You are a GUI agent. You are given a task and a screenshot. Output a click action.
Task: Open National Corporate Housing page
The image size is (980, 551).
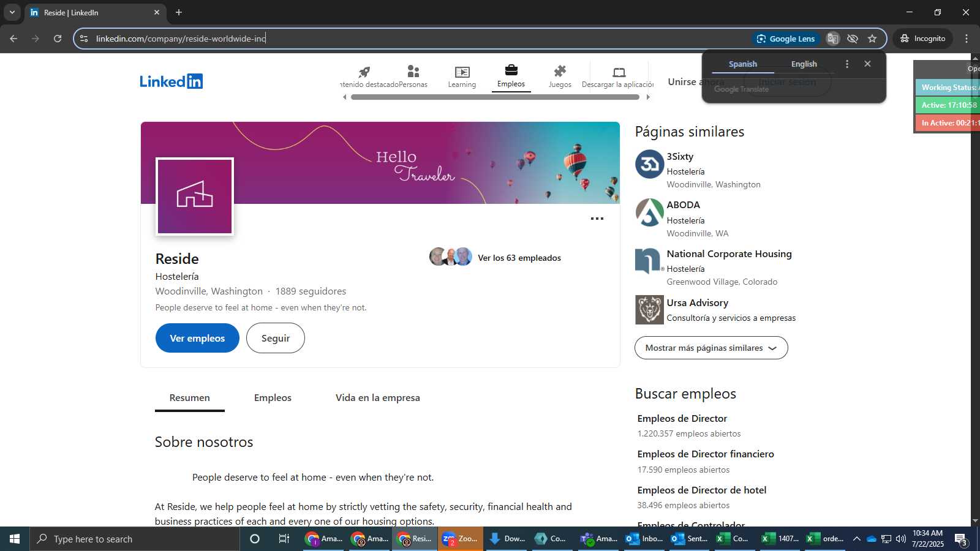[729, 253]
